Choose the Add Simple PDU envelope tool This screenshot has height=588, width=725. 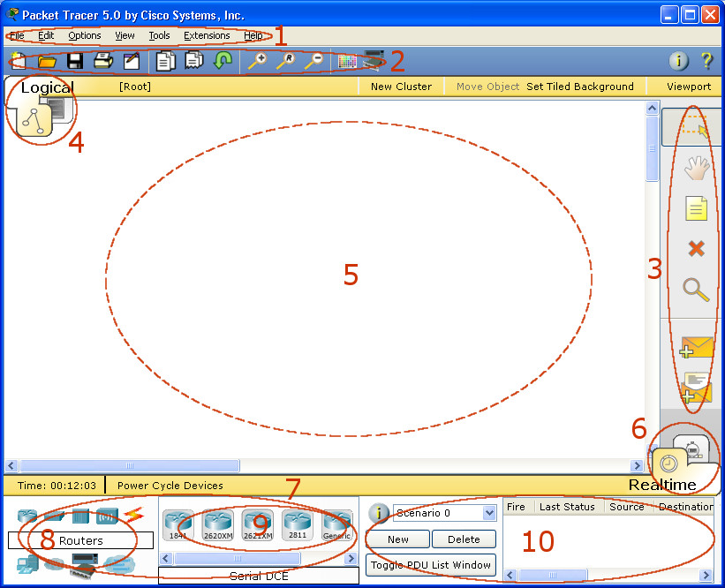pyautogui.click(x=697, y=347)
